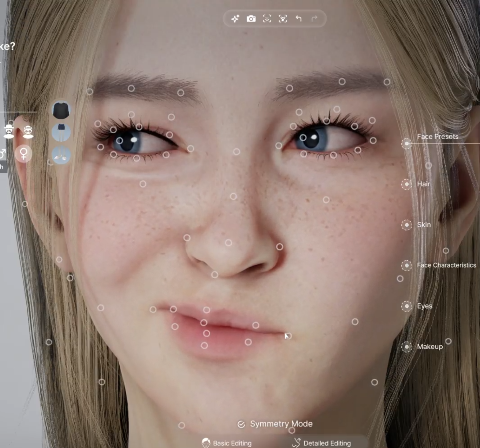This screenshot has height=448, width=480.
Task: Expand the Face Presets category
Action: pyautogui.click(x=407, y=143)
